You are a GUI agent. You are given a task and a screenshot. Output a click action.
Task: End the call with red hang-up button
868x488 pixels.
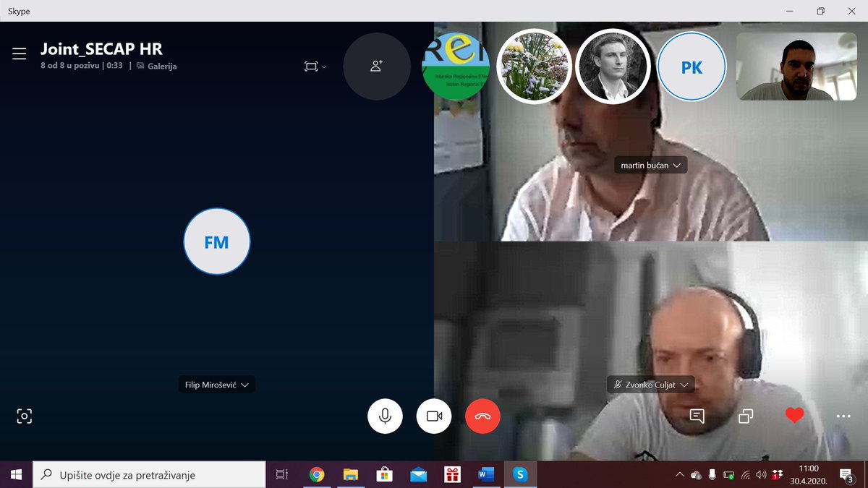[482, 416]
